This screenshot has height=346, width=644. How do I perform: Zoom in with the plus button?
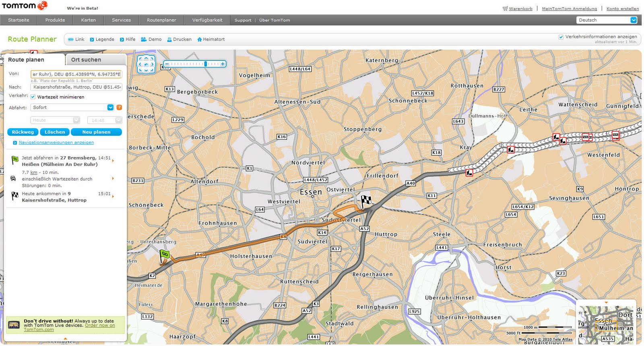coord(223,64)
